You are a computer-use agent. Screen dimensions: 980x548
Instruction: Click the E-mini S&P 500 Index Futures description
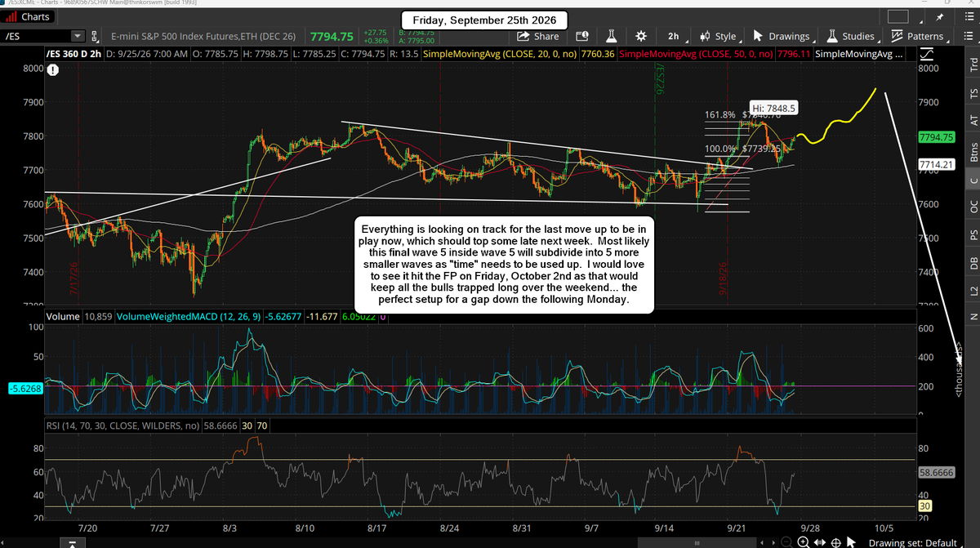(203, 36)
